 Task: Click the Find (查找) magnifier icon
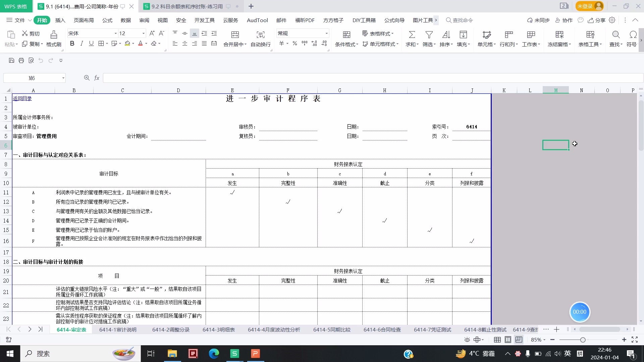pos(616,35)
